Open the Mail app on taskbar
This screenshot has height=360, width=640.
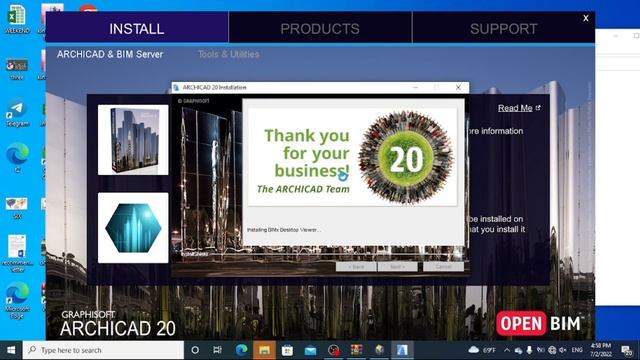pyautogui.click(x=310, y=350)
